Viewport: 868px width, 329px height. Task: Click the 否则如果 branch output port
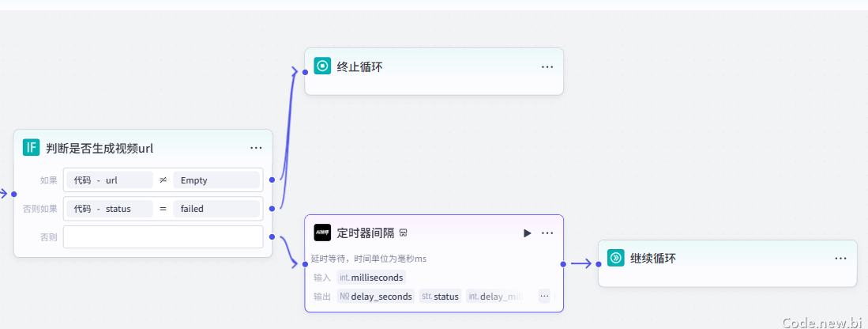[272, 208]
